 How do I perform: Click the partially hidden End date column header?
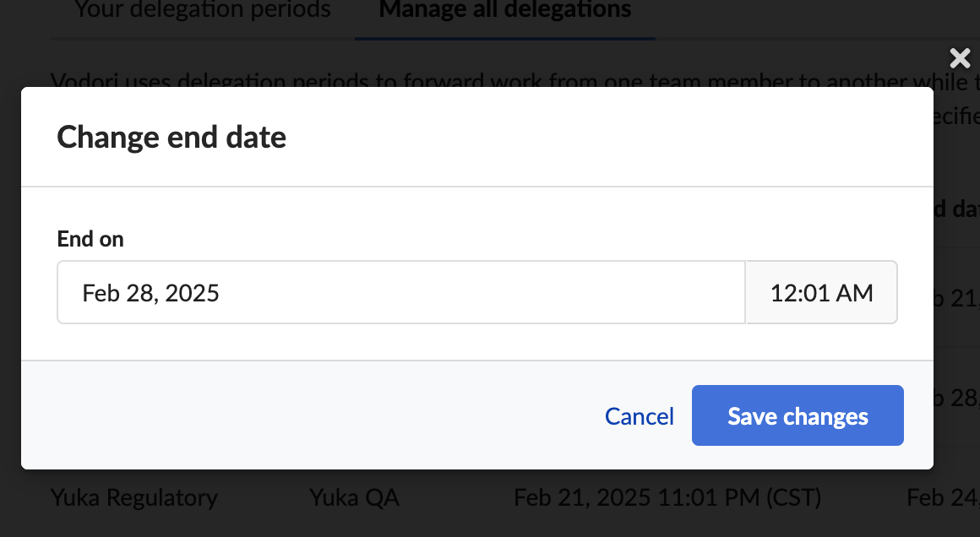(956, 209)
